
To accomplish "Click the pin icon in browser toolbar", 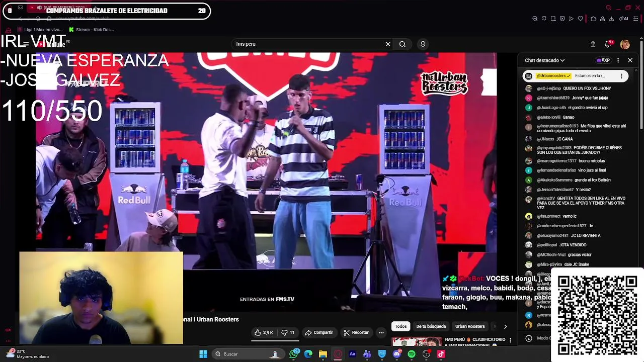I will coord(544,19).
